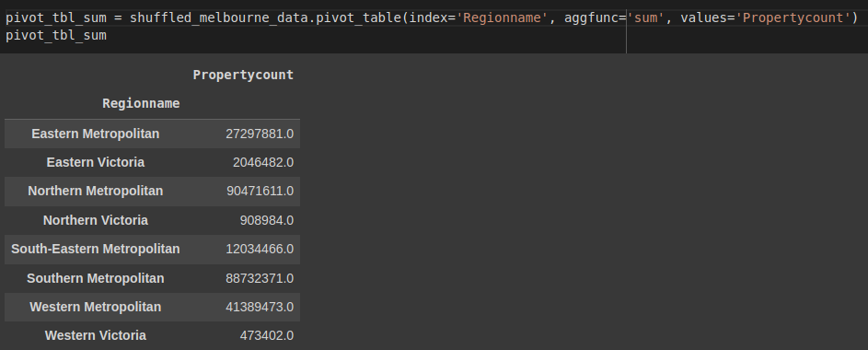Select the Southern Metropolitan row label
Viewport: 868px width, 350px height.
(x=95, y=278)
